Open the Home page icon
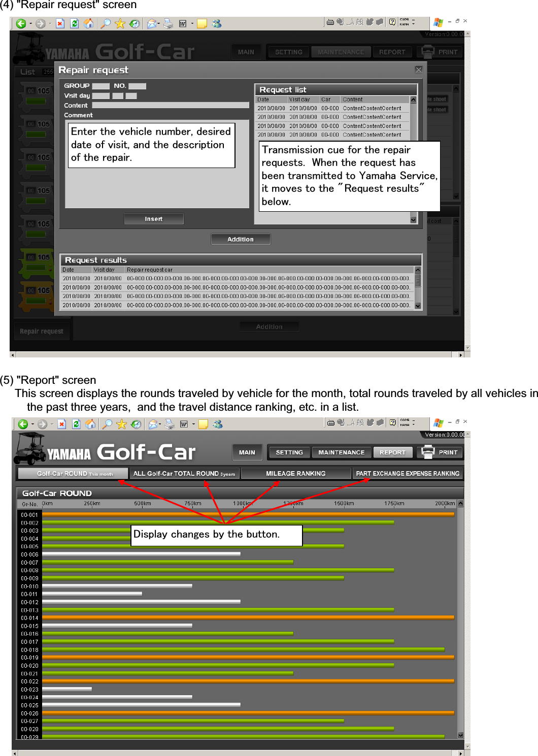The width and height of the screenshot is (538, 756). (x=89, y=23)
